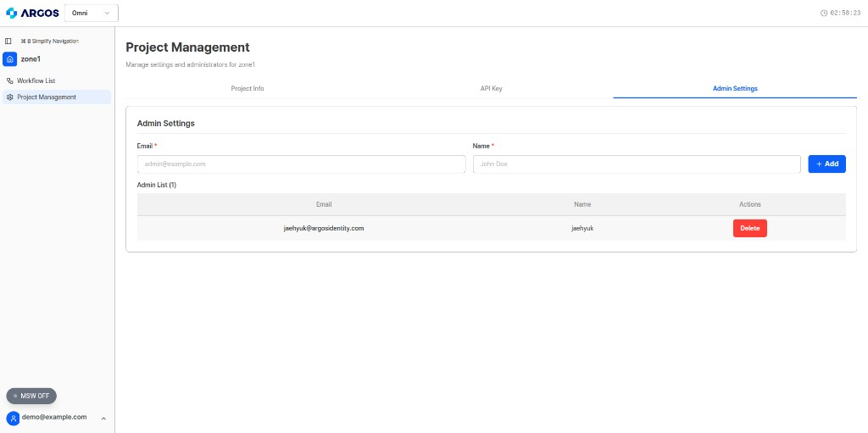Click the ARGOS logo
The height and width of the screenshot is (433, 868).
pyautogui.click(x=32, y=13)
